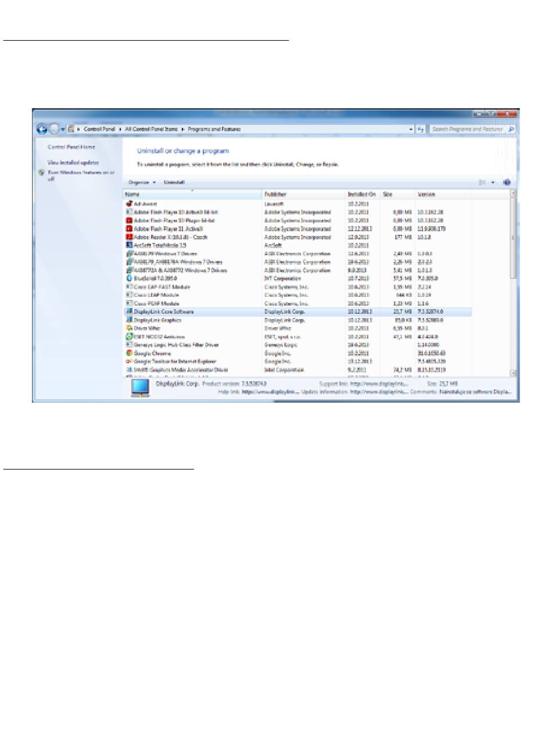This screenshot has width=552, height=756.
Task: Click the Adobe Reader X icon
Action: click(x=129, y=237)
